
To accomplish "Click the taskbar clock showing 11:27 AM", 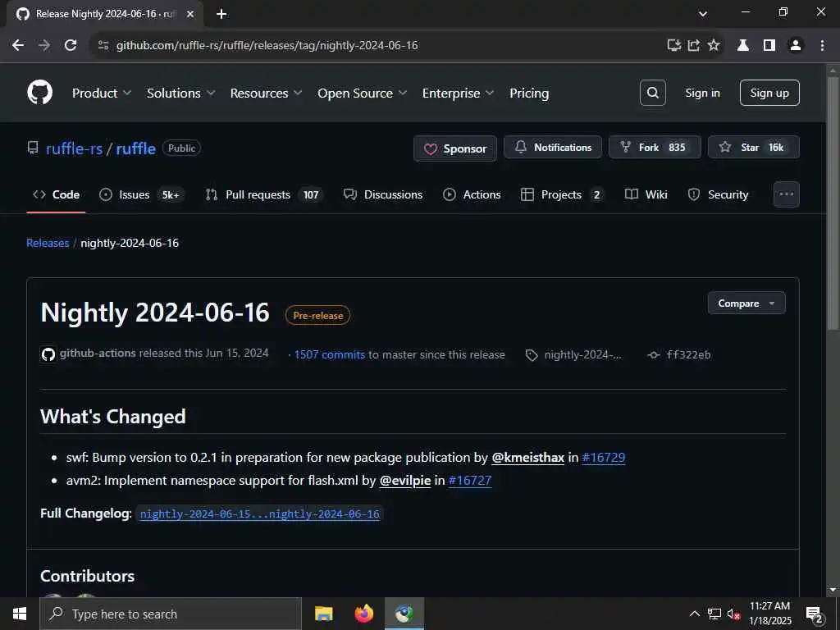I will (x=769, y=614).
